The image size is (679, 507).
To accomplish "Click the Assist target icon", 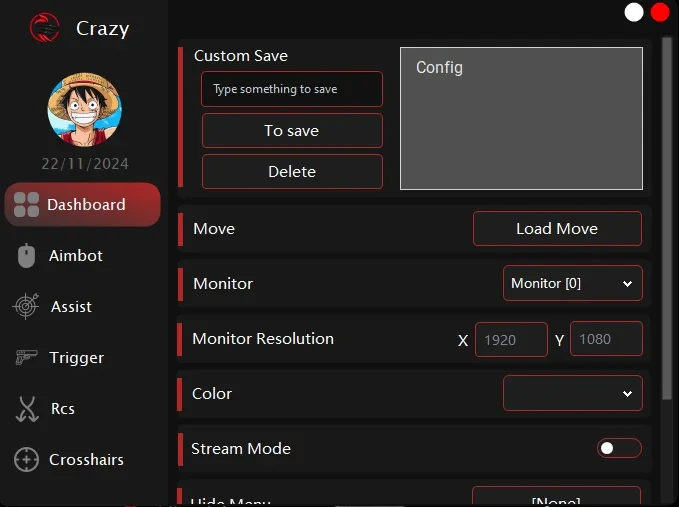I will (26, 306).
